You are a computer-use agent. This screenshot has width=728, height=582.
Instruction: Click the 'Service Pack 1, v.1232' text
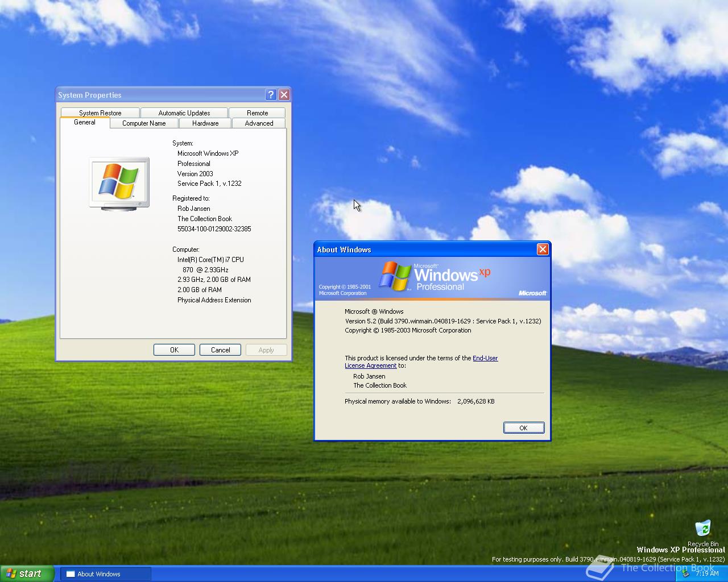point(209,184)
